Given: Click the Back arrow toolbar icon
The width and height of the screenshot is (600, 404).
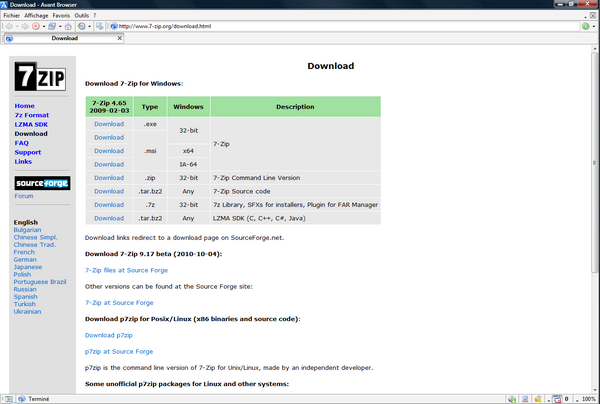Looking at the screenshot, I should pyautogui.click(x=9, y=26).
